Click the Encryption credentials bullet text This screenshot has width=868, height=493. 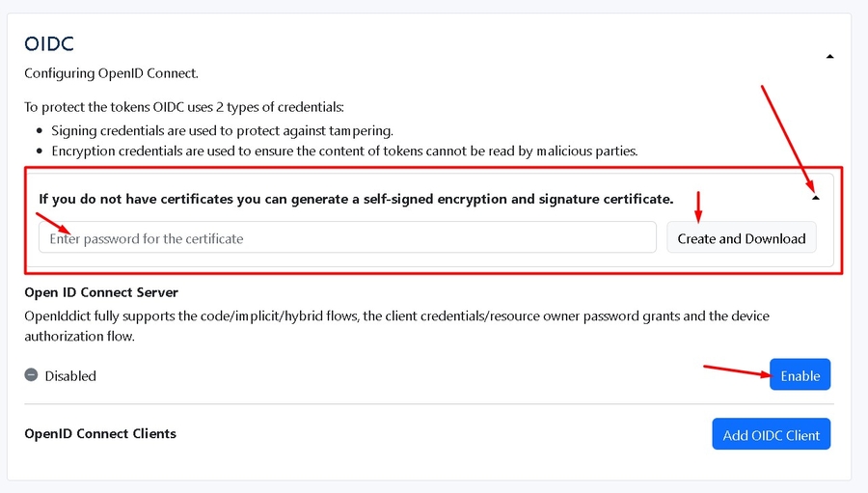tap(344, 151)
